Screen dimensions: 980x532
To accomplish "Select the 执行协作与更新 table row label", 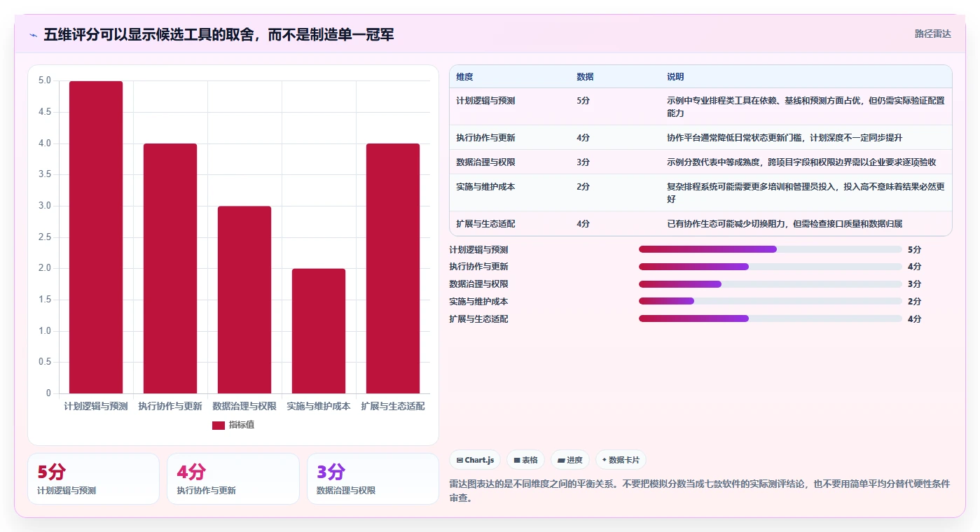I will 485,138.
